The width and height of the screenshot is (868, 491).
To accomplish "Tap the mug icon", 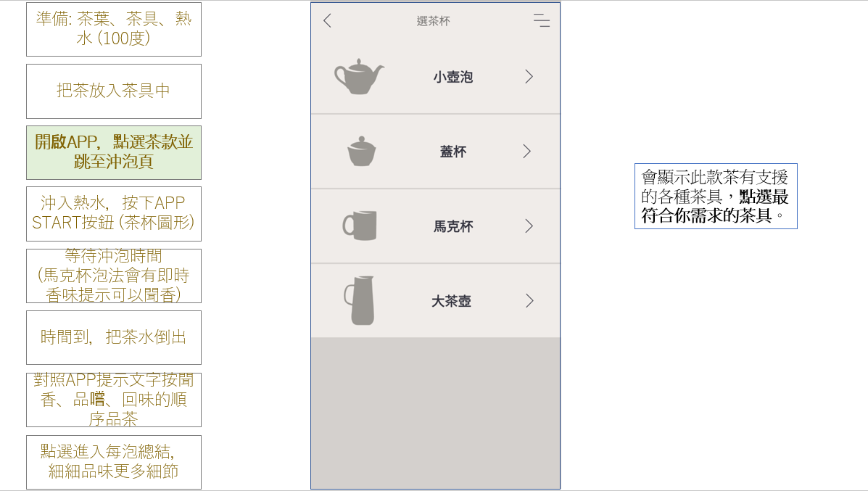I will (360, 226).
